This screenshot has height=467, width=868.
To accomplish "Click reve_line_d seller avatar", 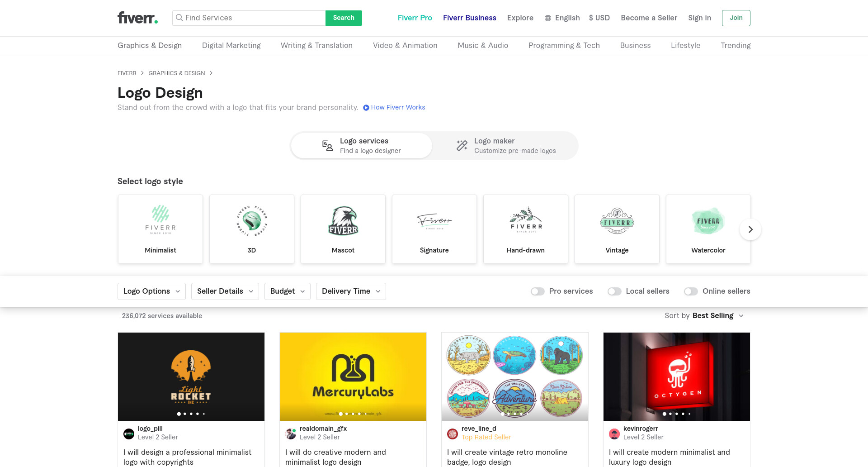I will point(453,434).
